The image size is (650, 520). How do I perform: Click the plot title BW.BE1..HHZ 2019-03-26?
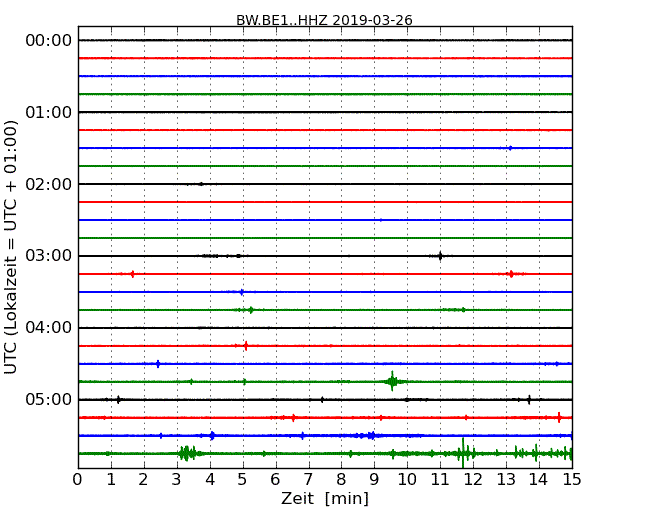pyautogui.click(x=324, y=20)
